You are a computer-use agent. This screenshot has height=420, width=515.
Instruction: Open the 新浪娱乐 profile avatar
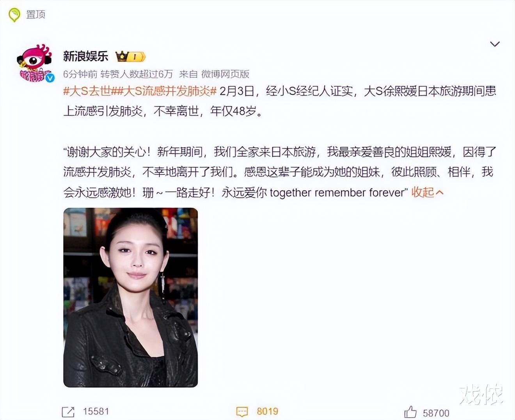[35, 62]
